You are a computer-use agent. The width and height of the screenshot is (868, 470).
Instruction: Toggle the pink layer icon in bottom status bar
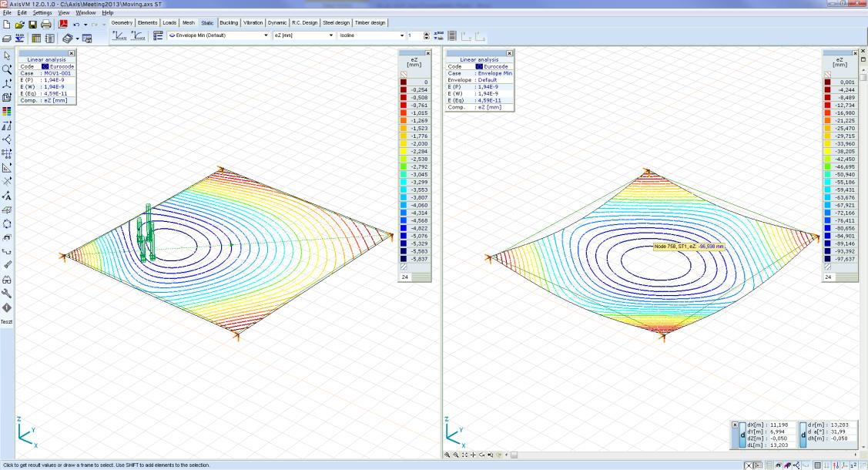pyautogui.click(x=787, y=465)
